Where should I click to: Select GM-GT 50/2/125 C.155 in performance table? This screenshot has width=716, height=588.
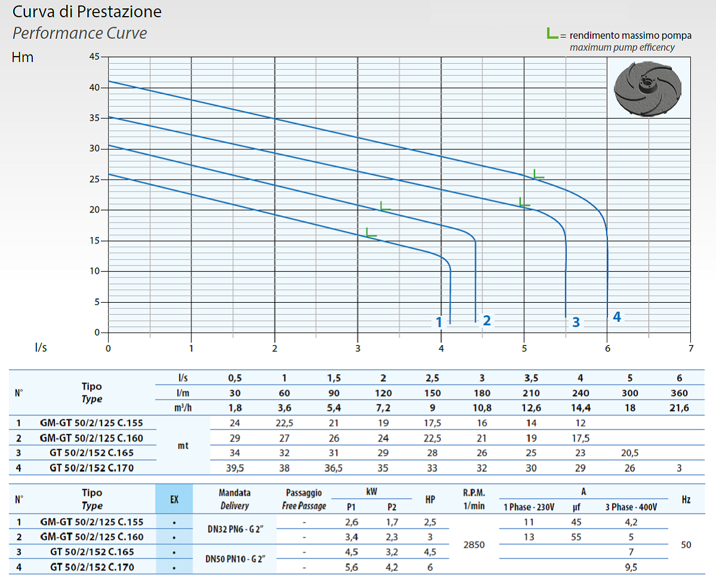point(92,423)
